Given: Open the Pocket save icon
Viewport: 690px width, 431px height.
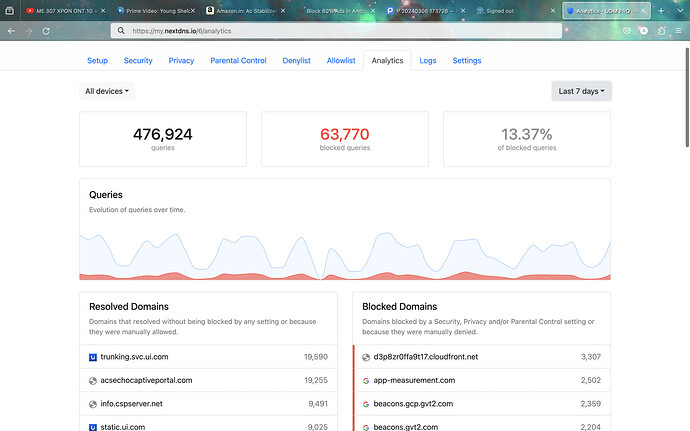Looking at the screenshot, I should [627, 31].
